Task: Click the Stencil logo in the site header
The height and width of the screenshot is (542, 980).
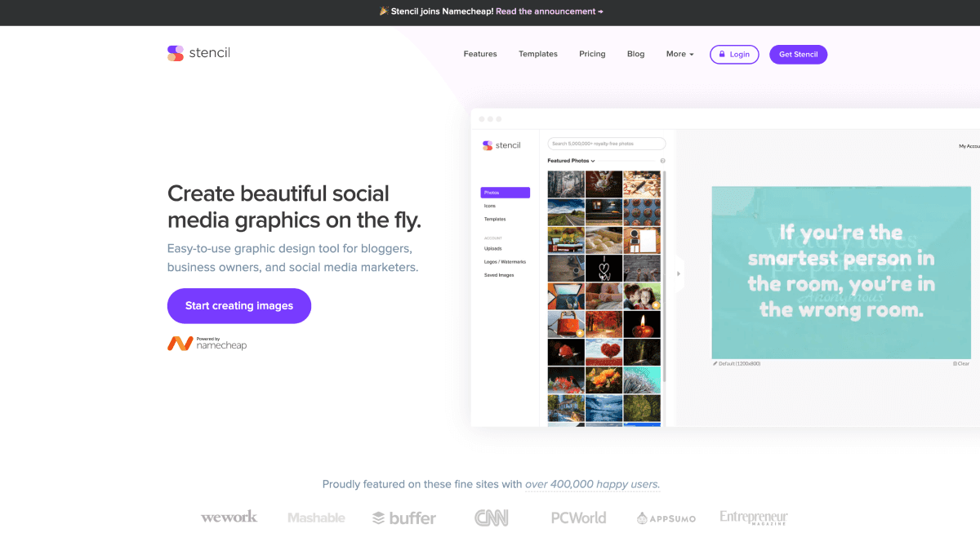Action: coord(198,54)
